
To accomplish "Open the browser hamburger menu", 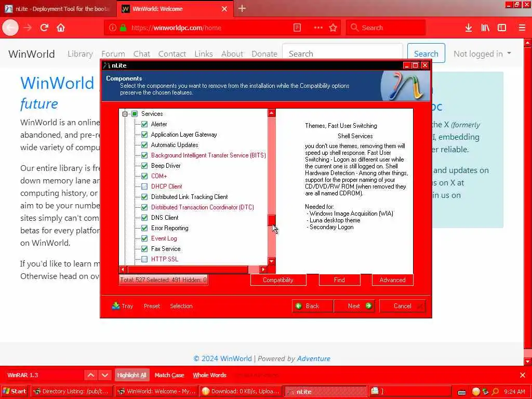I will [x=522, y=28].
